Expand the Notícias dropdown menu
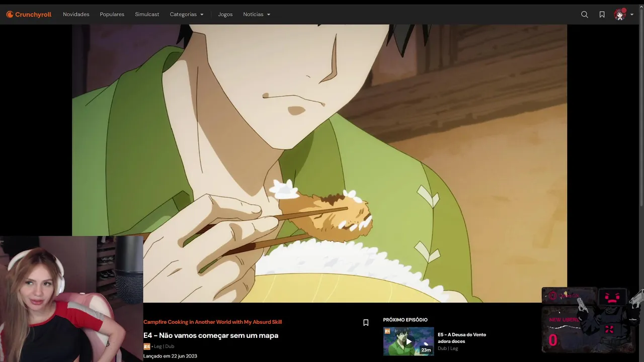Image resolution: width=644 pixels, height=362 pixels. point(257,15)
